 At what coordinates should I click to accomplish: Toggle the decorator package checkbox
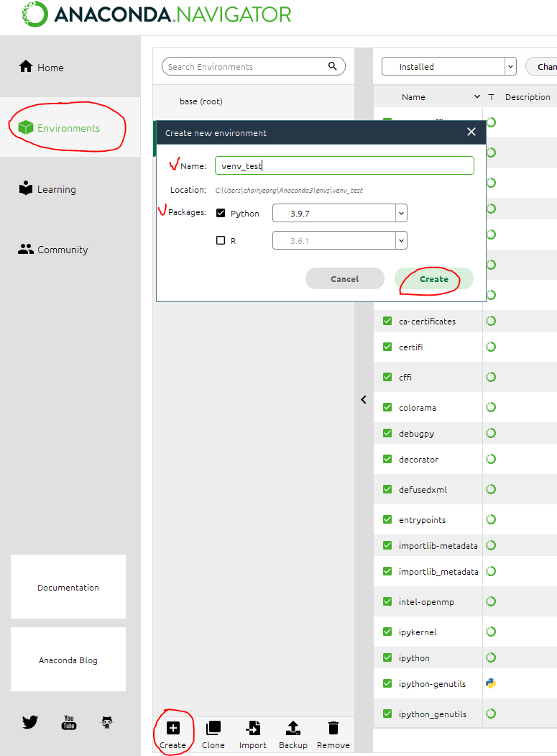387,459
